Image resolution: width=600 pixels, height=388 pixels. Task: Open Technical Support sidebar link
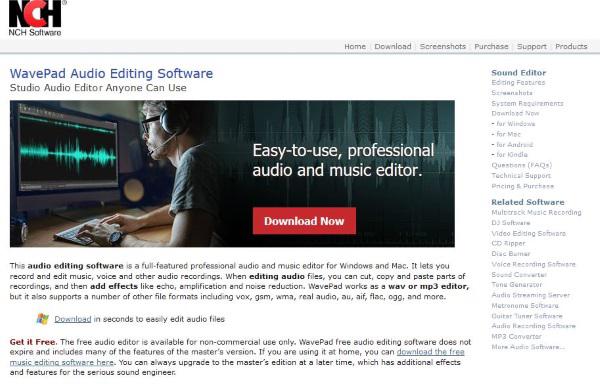pos(521,175)
